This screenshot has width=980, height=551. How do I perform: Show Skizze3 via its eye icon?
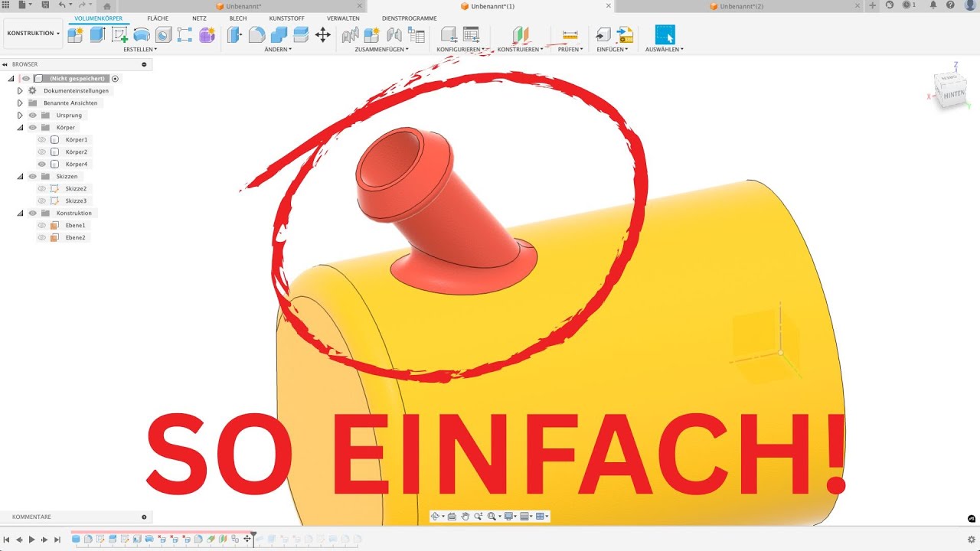point(42,201)
